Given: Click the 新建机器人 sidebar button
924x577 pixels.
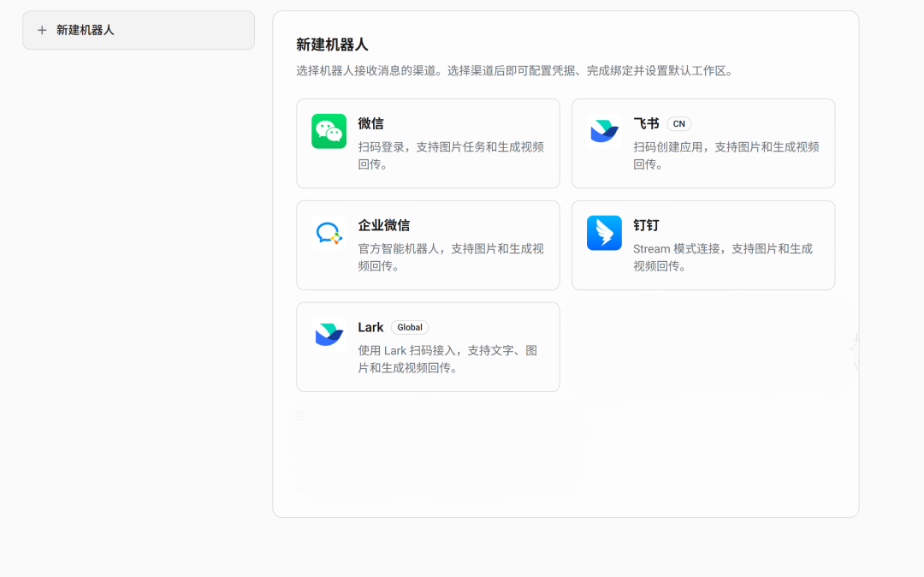Looking at the screenshot, I should 139,30.
